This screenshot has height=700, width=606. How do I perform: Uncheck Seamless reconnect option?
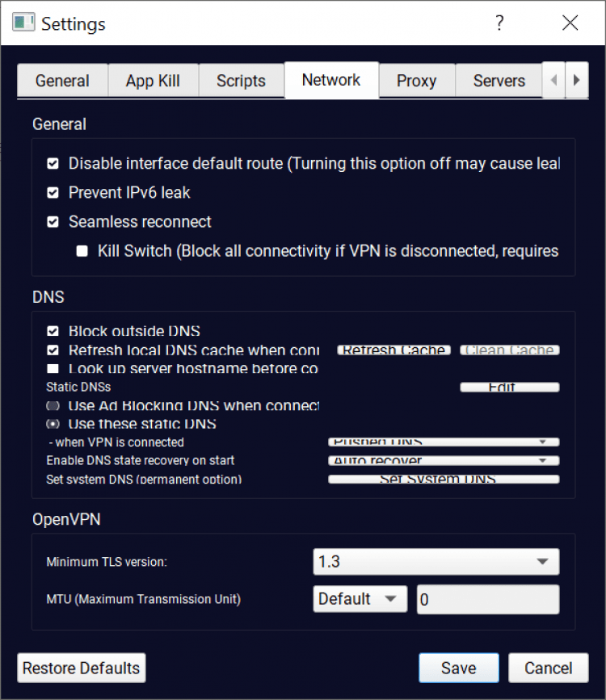(53, 222)
